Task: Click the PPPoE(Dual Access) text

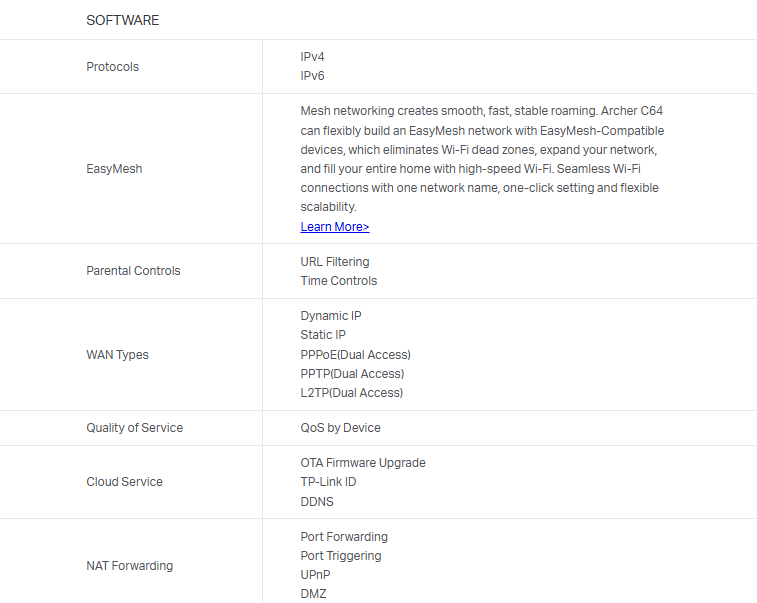Action: [355, 355]
